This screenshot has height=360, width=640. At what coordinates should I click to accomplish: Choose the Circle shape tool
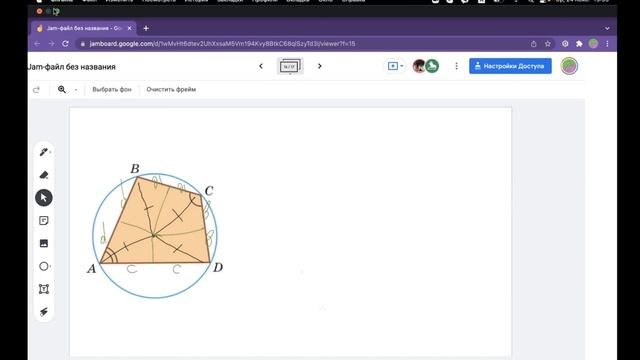pos(43,267)
